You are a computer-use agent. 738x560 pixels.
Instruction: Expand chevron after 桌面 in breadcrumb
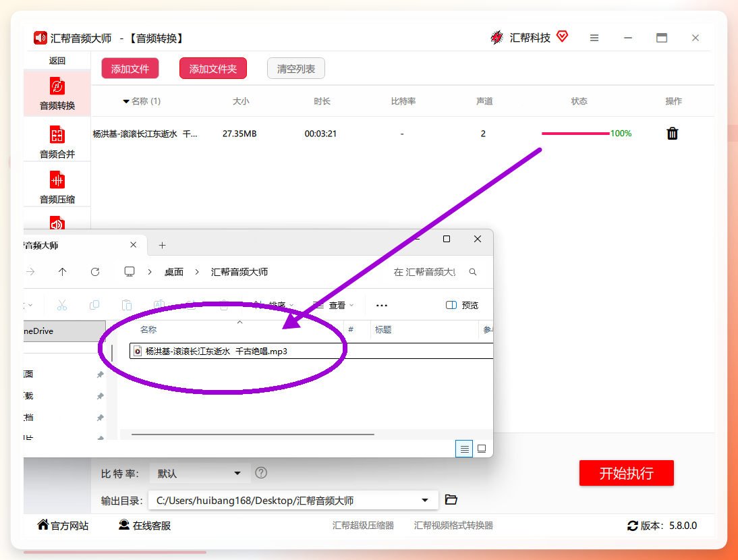197,272
